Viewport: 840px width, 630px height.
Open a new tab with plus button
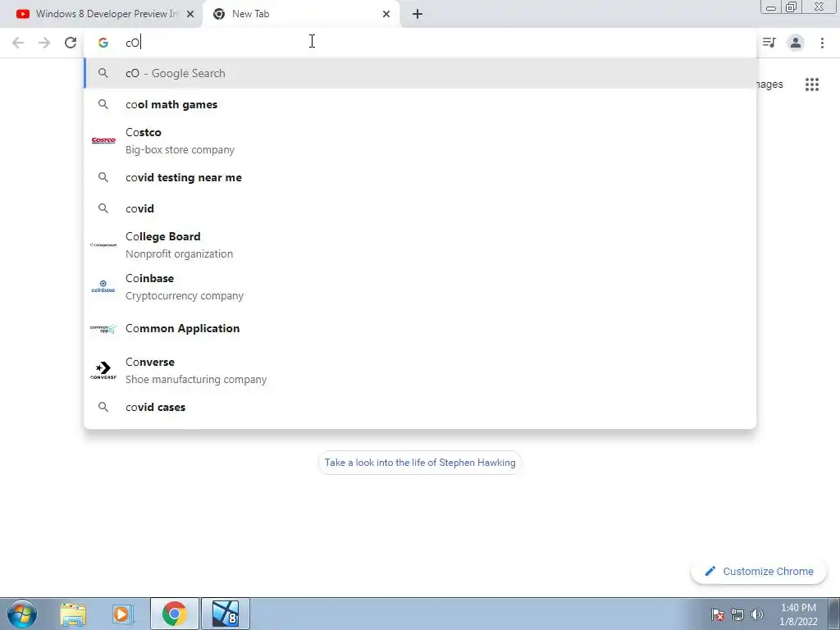pyautogui.click(x=418, y=14)
